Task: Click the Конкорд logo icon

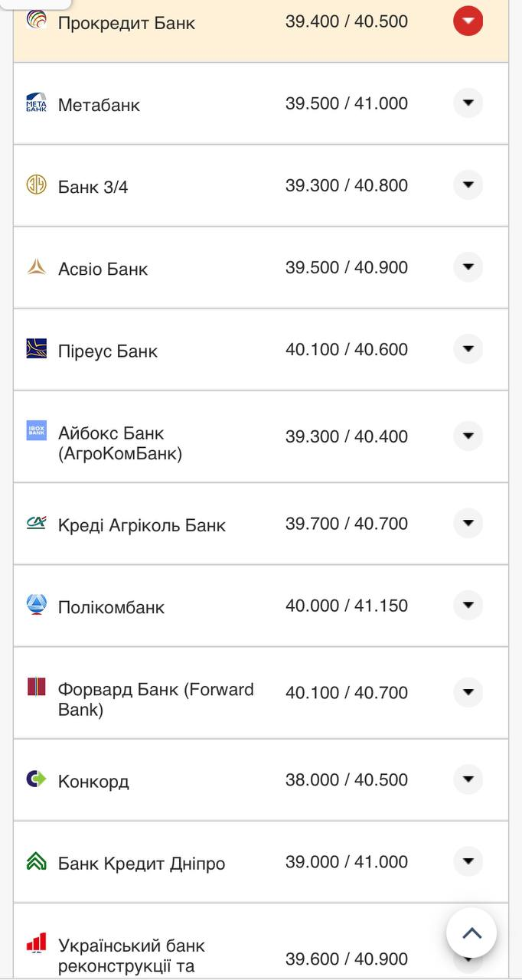Action: tap(36, 779)
